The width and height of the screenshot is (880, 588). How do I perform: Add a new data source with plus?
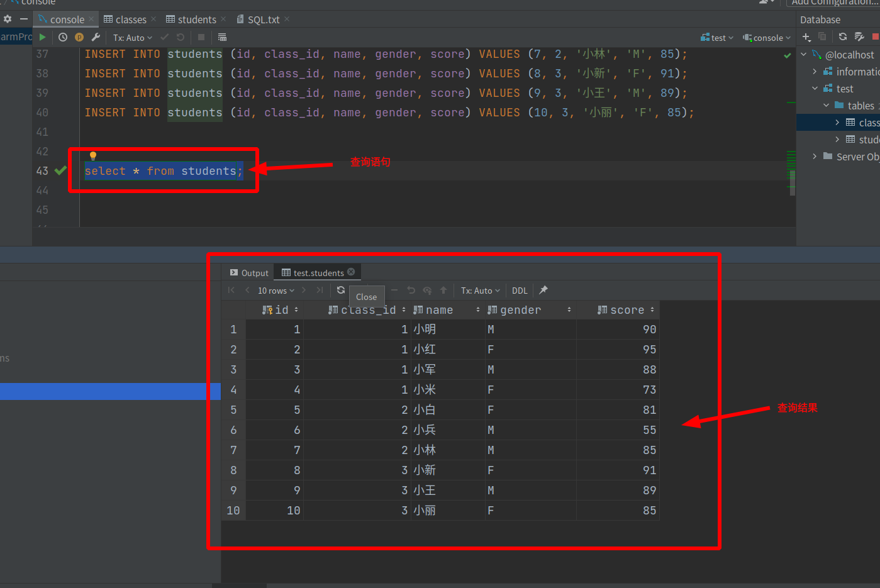806,37
